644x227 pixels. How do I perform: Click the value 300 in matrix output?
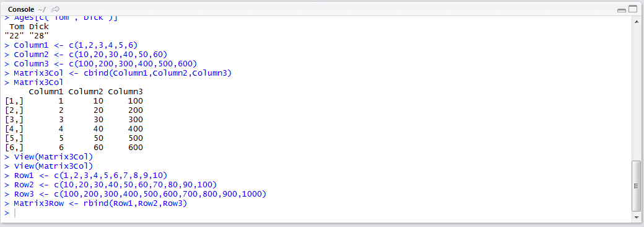[135, 120]
